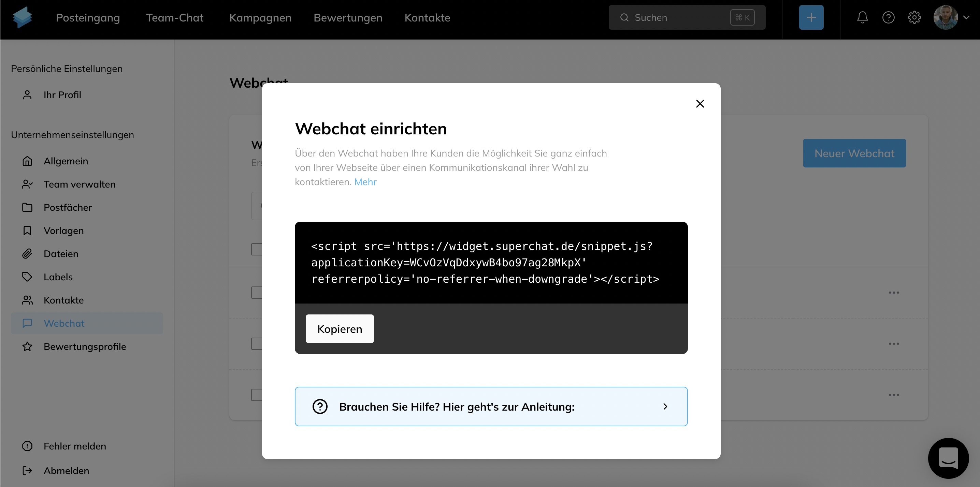Open the help question mark icon in top bar
The height and width of the screenshot is (487, 980).
[888, 17]
